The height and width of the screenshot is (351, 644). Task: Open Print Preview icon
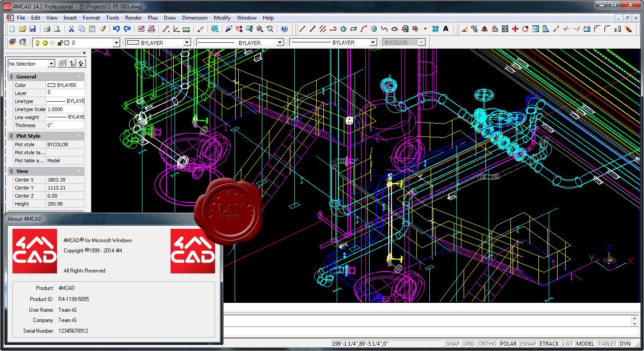point(57,29)
